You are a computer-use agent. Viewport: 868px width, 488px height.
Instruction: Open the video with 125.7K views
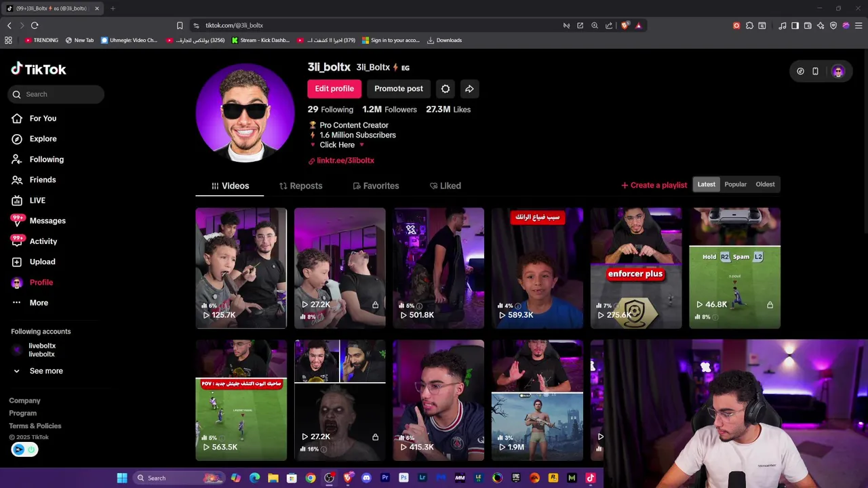[241, 268]
